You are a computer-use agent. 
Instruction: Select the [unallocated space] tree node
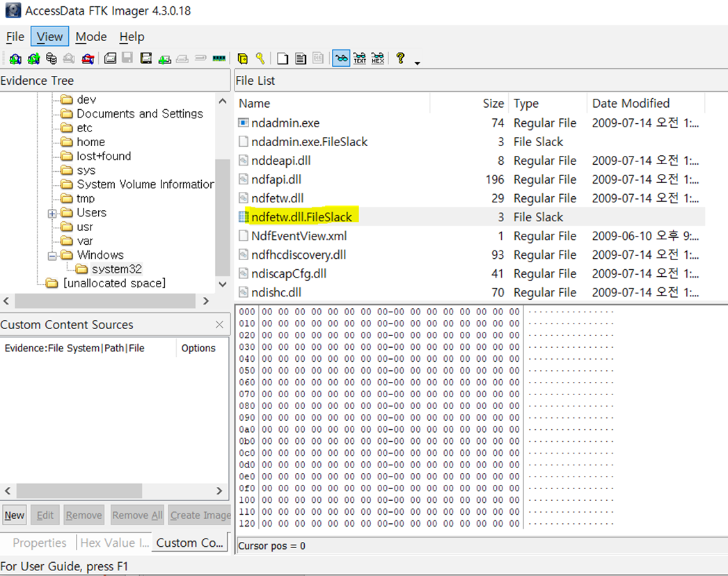tap(114, 283)
